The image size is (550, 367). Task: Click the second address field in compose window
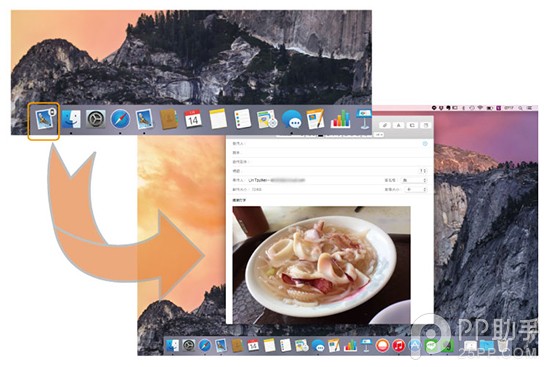tap(330, 153)
